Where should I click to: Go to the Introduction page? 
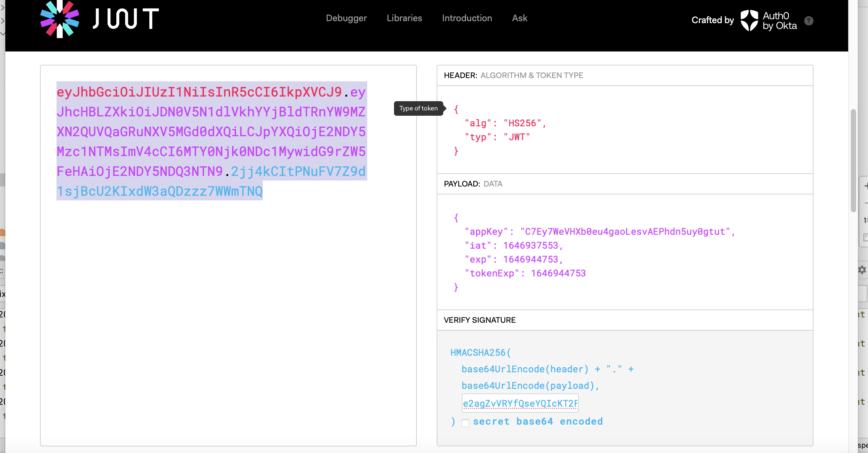pos(467,18)
